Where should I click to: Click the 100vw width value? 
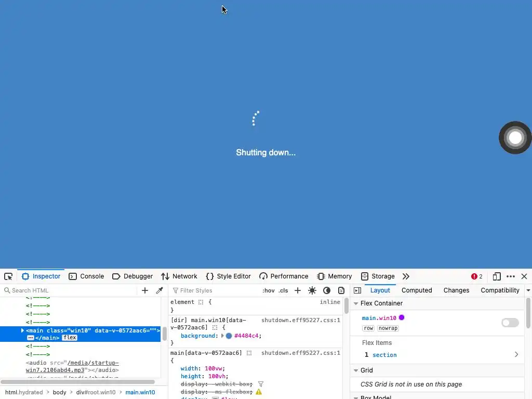214,368
